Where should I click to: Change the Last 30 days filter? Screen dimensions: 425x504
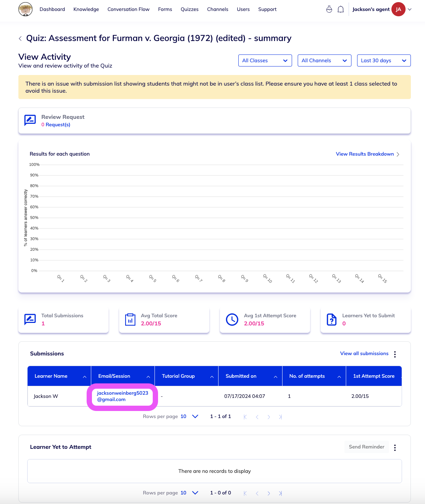[384, 60]
